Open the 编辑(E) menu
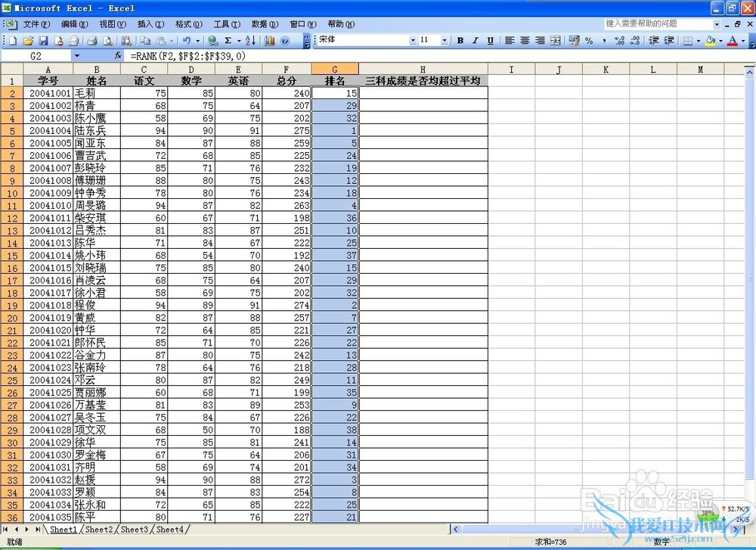 (x=74, y=24)
